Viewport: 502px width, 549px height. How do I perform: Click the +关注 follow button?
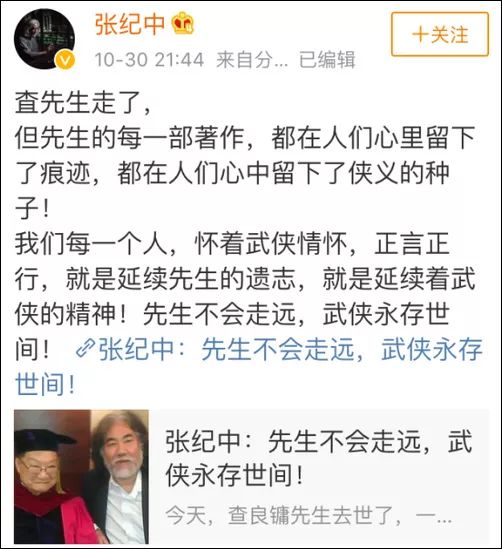pyautogui.click(x=440, y=34)
